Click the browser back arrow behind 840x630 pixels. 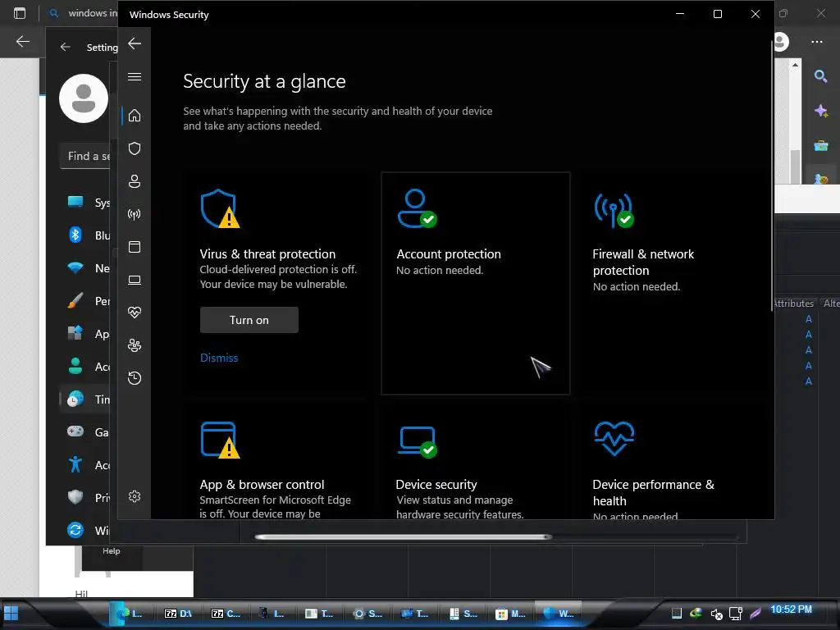point(22,41)
